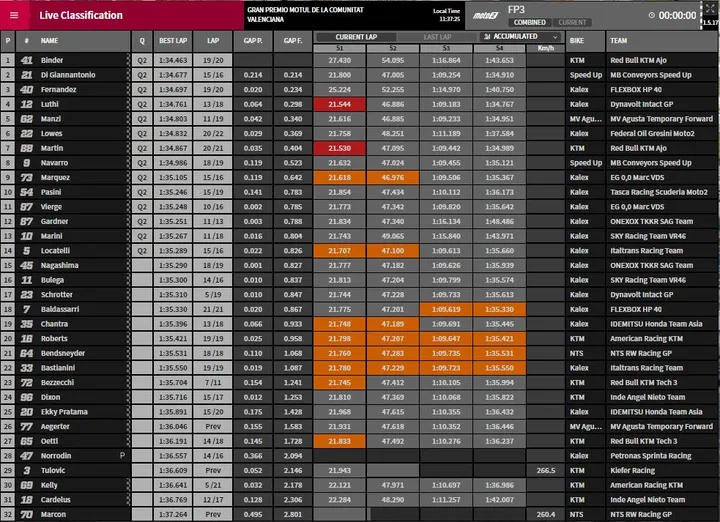
Task: Click Schrotter's lap count 5/19
Action: (213, 295)
